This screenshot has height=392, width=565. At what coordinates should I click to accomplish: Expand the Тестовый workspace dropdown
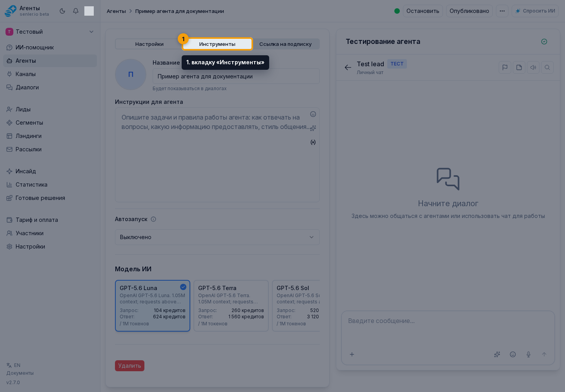50,32
